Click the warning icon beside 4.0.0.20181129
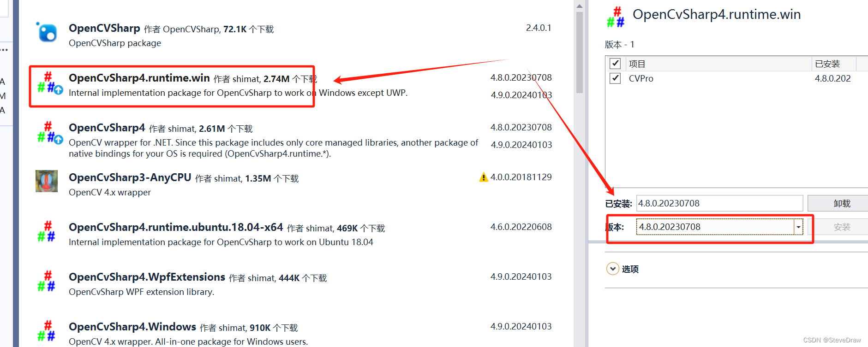Screen dimensions: 868x347 tap(484, 177)
